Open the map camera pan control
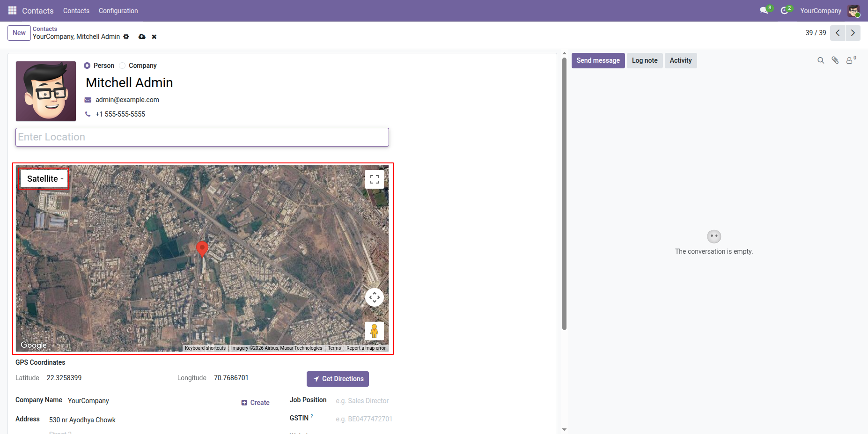 375,297
